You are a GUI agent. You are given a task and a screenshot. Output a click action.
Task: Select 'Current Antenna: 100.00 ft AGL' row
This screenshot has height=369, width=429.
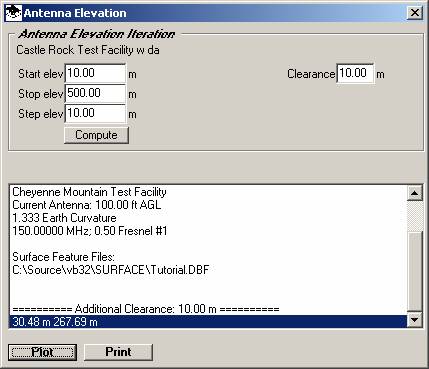point(208,205)
